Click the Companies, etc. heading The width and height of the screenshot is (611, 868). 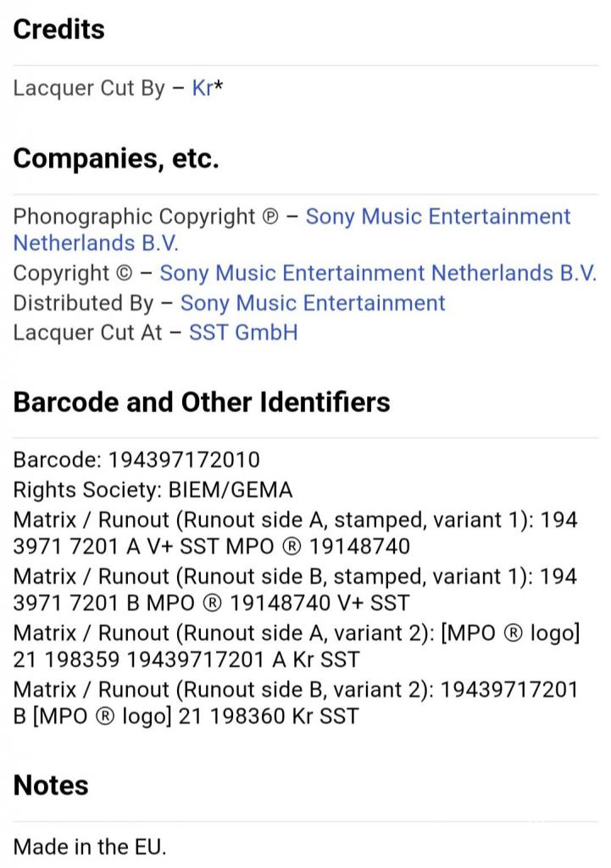pos(116,159)
